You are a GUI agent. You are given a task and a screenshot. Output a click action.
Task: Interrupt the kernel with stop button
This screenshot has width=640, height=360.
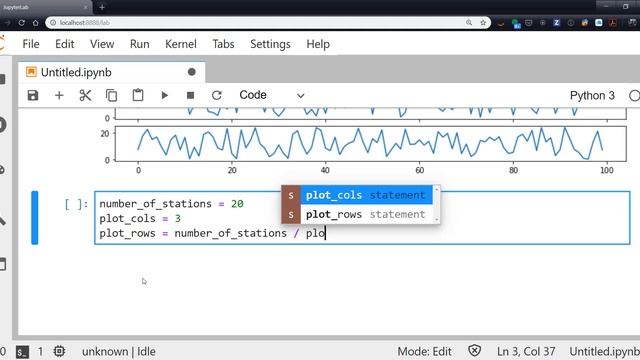(190, 96)
